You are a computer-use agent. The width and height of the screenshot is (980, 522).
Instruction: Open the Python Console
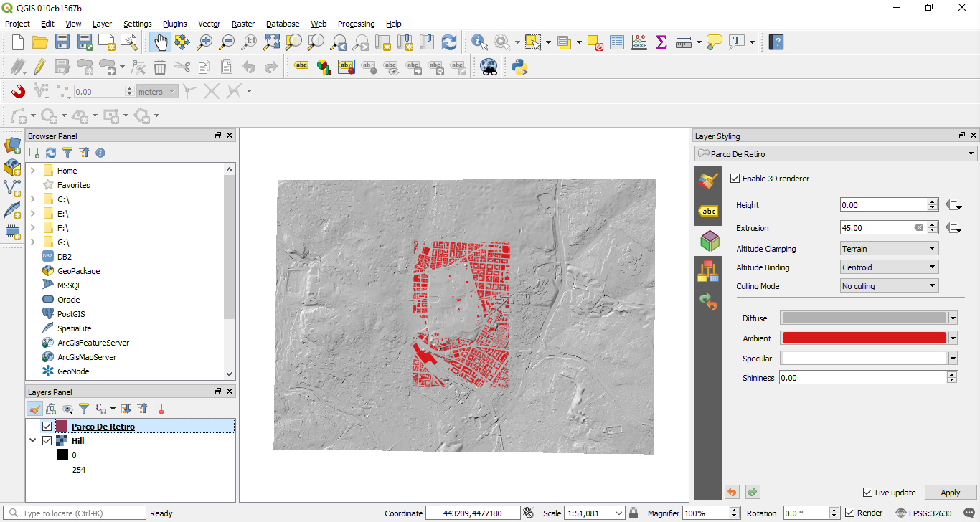pos(519,67)
